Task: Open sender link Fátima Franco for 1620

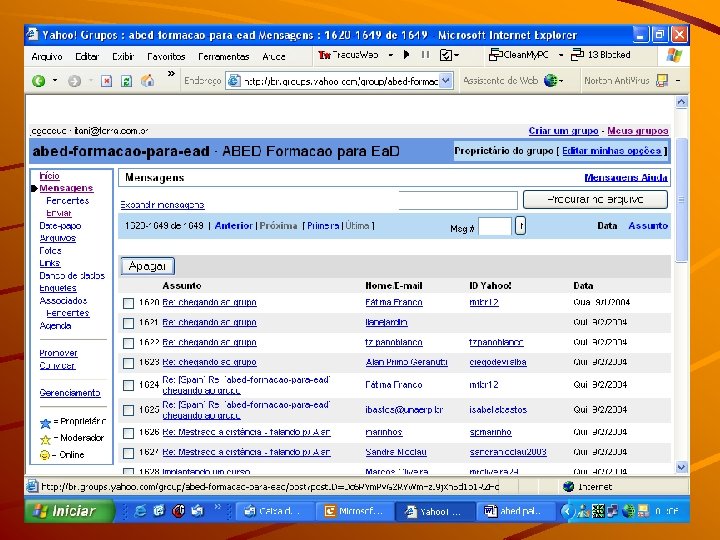Action: click(394, 302)
